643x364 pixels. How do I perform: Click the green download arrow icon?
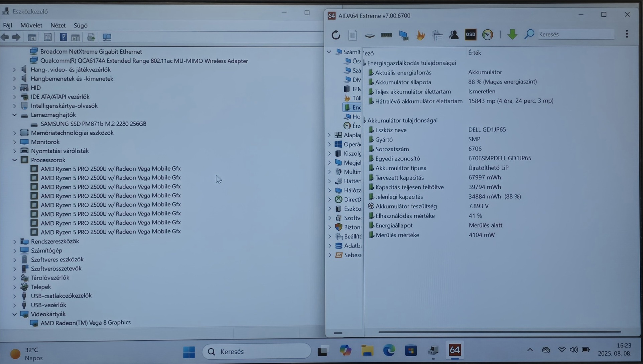(x=512, y=34)
